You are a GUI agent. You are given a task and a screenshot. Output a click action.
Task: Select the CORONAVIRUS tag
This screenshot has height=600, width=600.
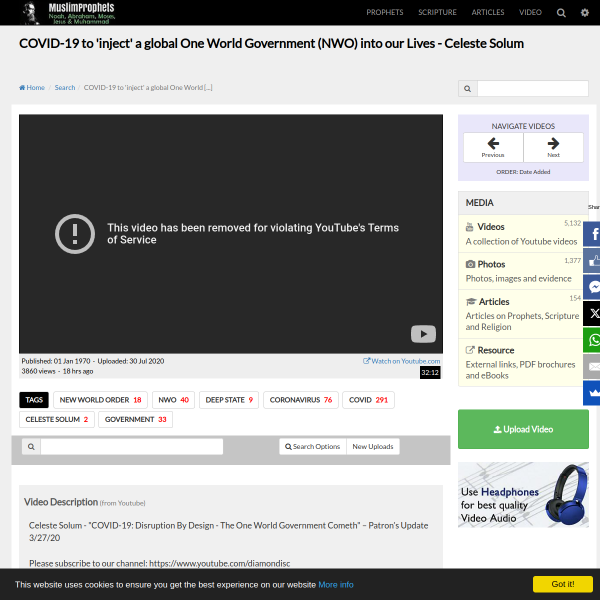coord(300,400)
